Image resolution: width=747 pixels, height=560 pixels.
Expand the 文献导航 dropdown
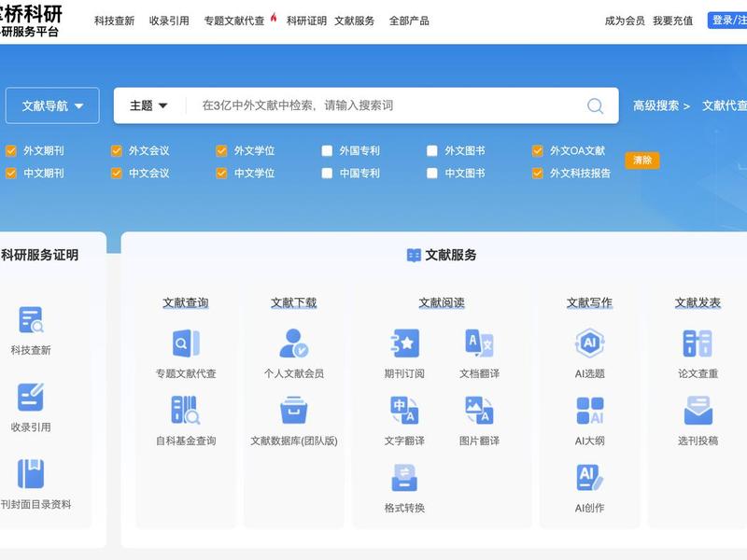click(x=52, y=105)
